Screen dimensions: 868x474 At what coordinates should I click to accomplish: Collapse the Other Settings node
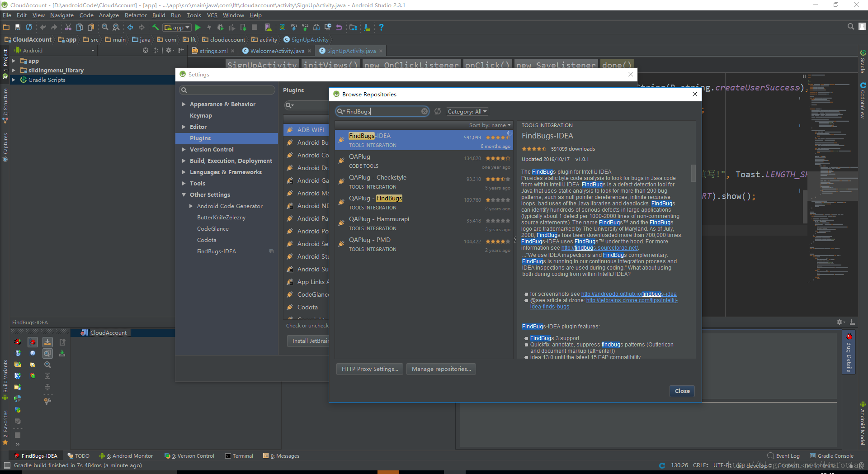tap(184, 194)
